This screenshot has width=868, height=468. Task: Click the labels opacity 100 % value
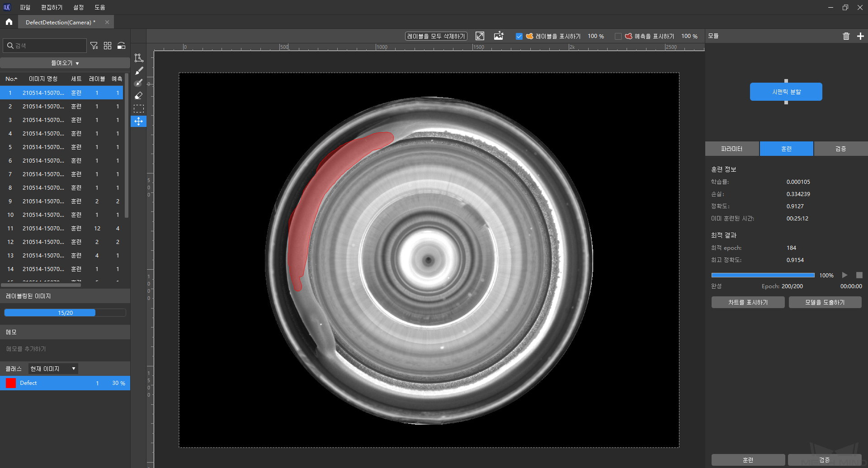coord(596,36)
